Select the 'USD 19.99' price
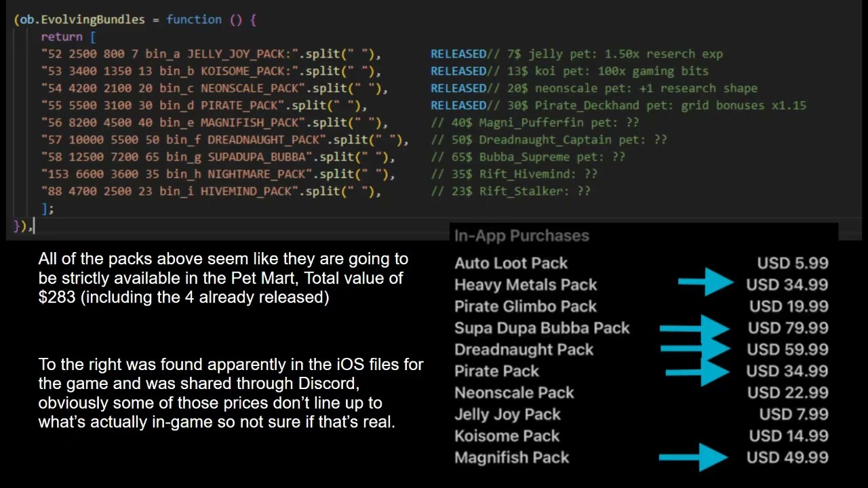Image resolution: width=868 pixels, height=488 pixels. click(x=789, y=306)
